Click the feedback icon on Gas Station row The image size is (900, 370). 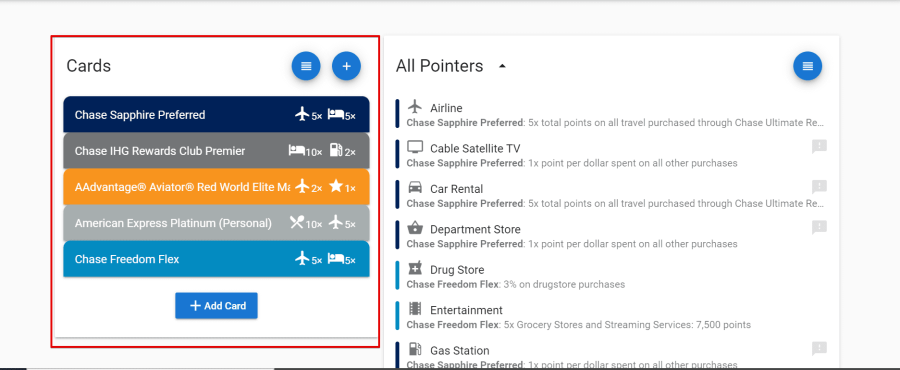819,349
